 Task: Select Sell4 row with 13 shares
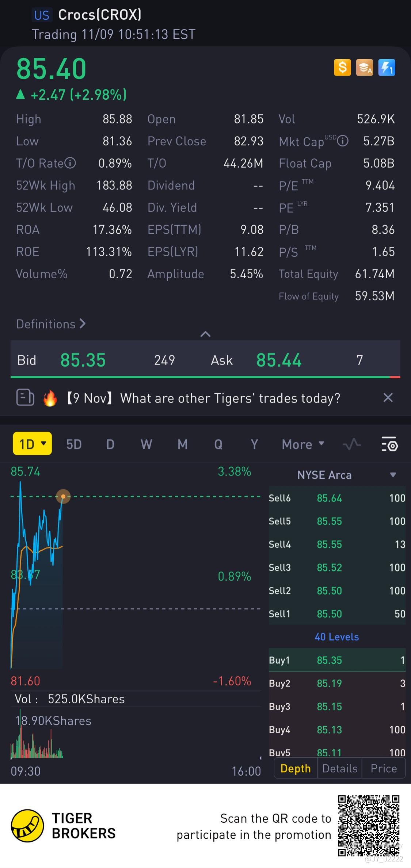337,544
